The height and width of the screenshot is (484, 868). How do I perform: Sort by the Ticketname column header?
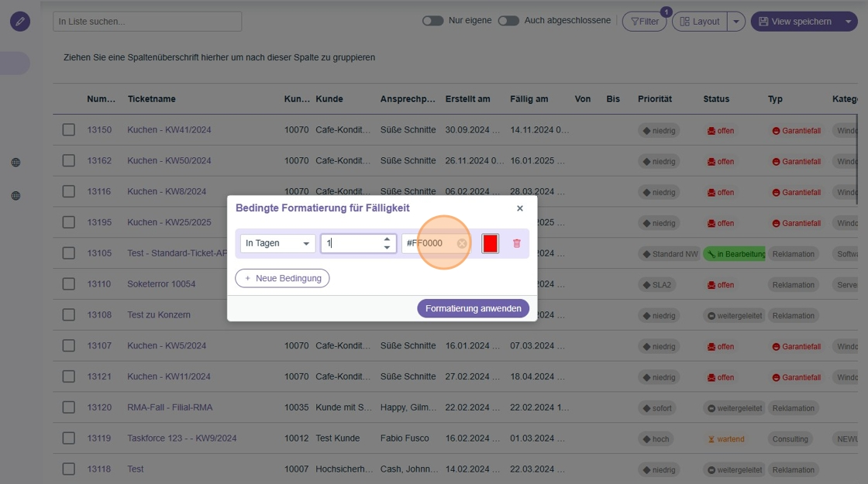152,99
